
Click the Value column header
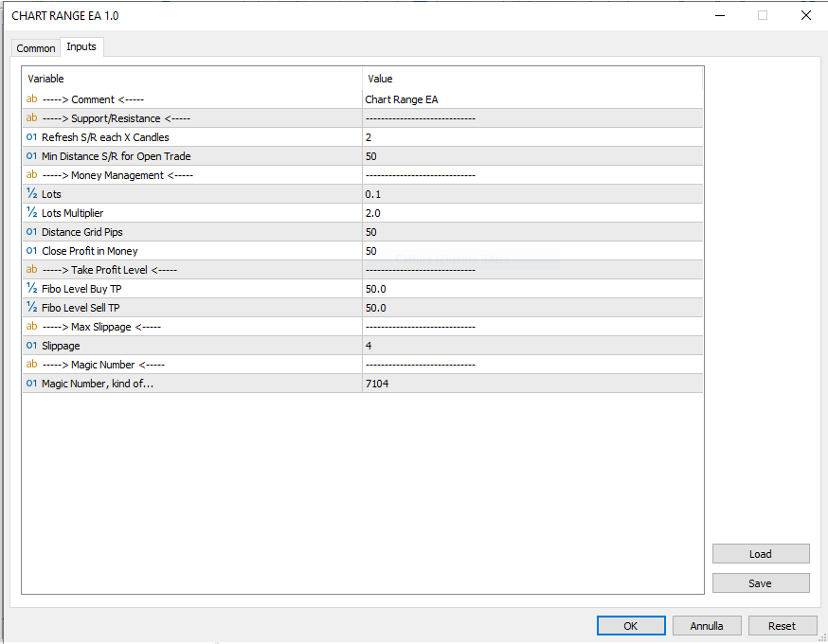pos(532,79)
